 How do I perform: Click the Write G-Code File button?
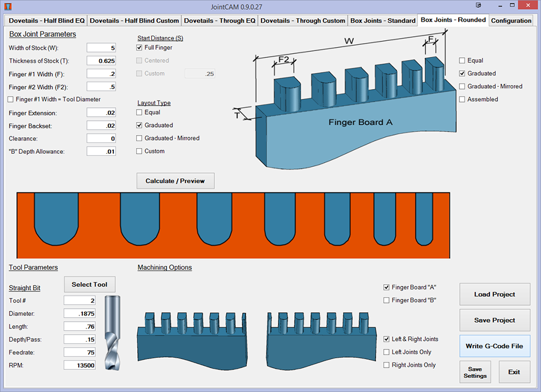(494, 346)
